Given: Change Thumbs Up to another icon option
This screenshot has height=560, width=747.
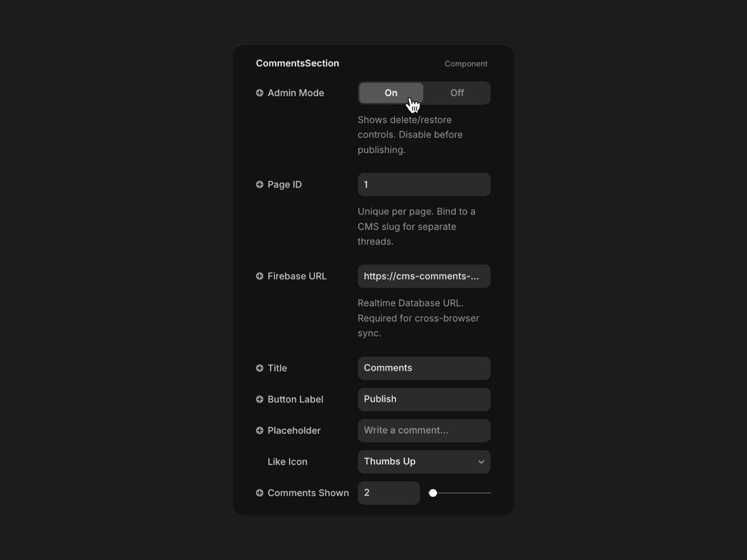Looking at the screenshot, I should 424,462.
